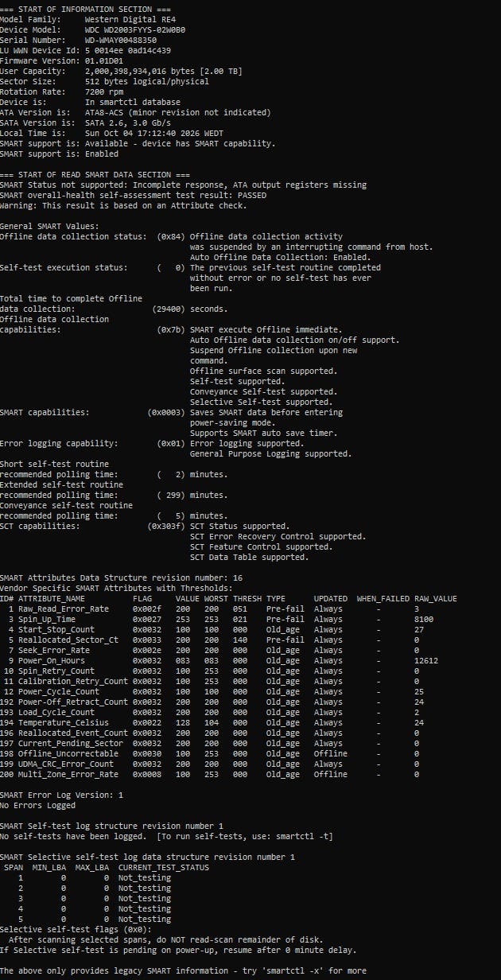
Task: Click 'Raw_Read_Error_Rate' attribute name
Action: pos(64,609)
